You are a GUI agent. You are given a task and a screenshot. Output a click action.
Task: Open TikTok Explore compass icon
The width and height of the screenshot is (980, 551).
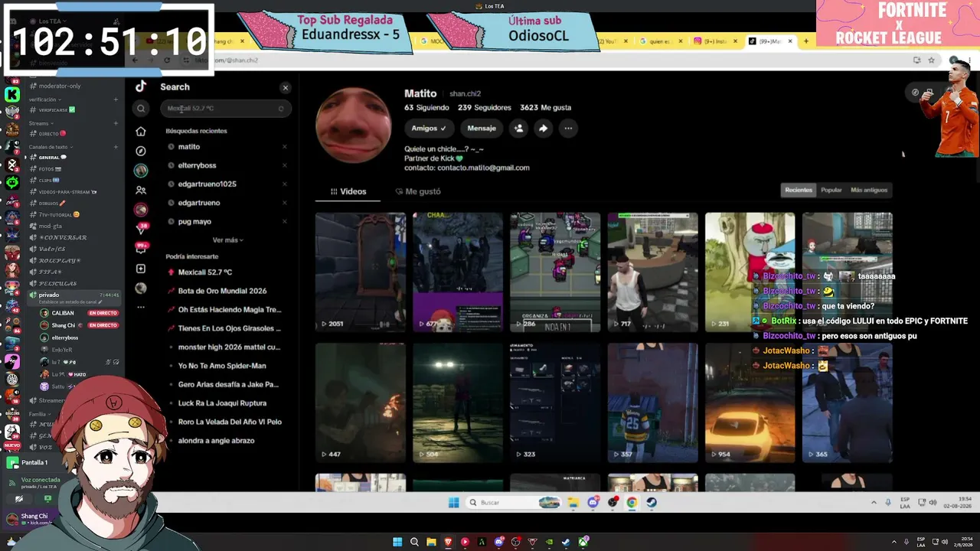pyautogui.click(x=141, y=151)
